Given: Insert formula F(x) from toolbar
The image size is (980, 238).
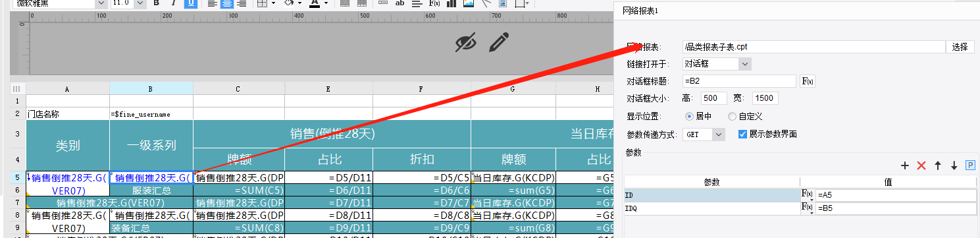Looking at the screenshot, I should tap(434, 3).
